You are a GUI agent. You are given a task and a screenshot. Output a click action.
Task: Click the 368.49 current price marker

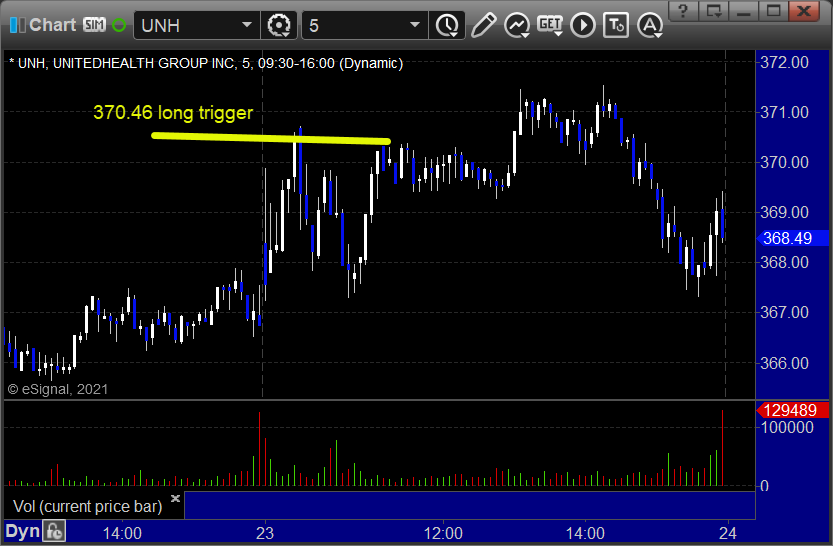[792, 238]
